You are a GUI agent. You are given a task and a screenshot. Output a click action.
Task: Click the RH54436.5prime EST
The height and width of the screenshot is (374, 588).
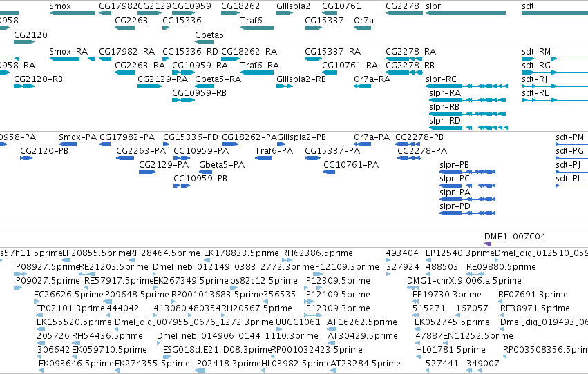coord(76,343)
